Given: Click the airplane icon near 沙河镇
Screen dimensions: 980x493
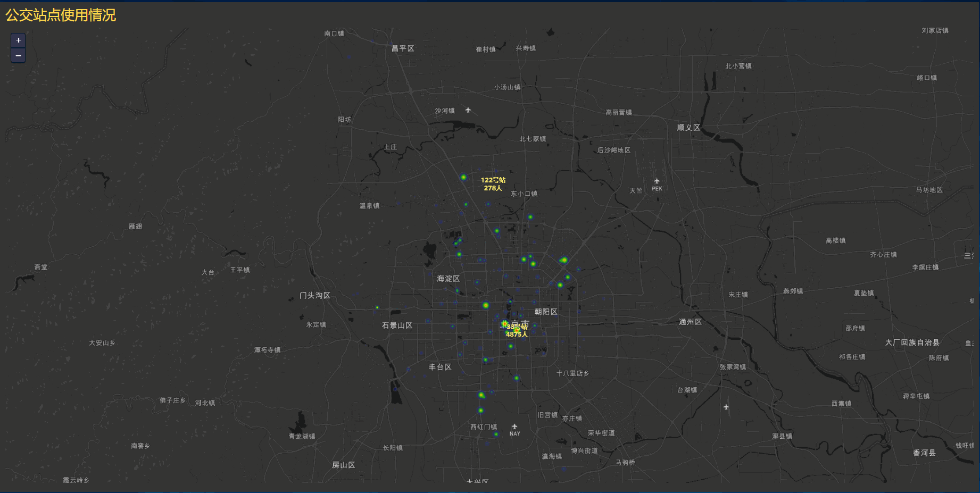Looking at the screenshot, I should pos(468,110).
